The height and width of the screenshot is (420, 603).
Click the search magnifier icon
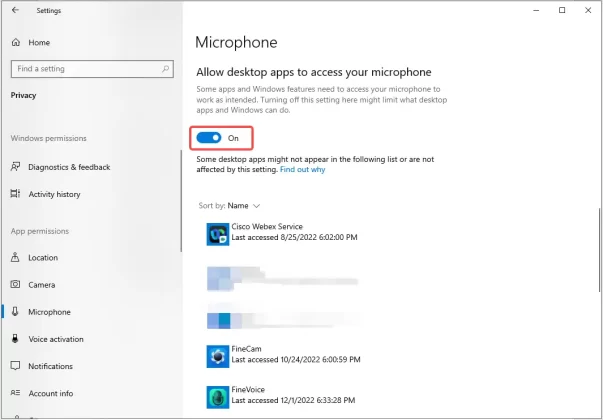[165, 69]
